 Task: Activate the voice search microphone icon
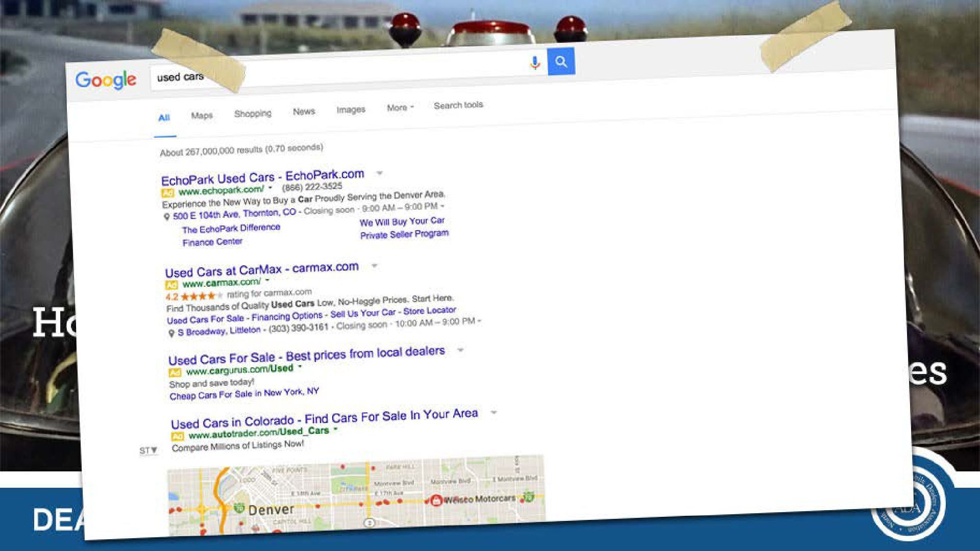point(534,63)
